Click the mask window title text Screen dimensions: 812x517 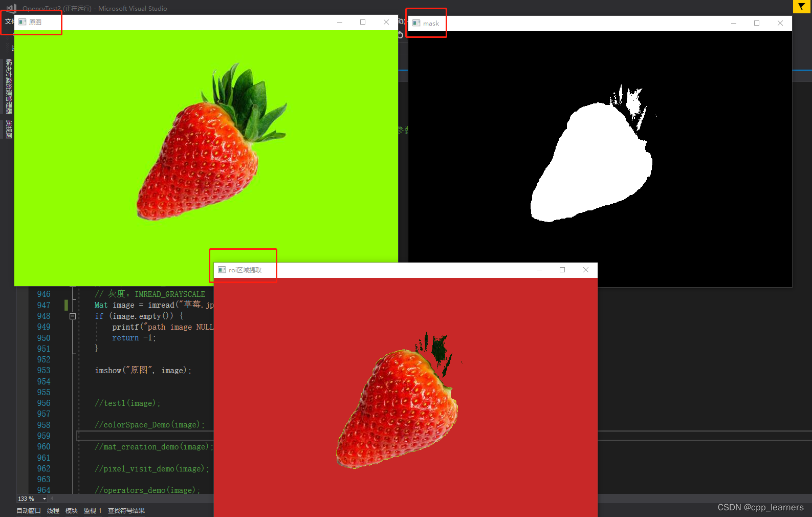click(x=431, y=23)
